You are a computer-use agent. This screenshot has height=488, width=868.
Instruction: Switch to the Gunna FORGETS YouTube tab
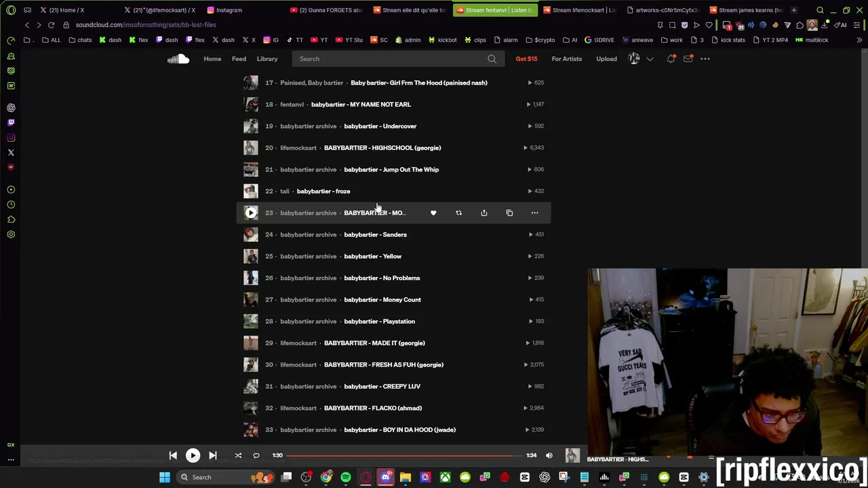(x=325, y=10)
